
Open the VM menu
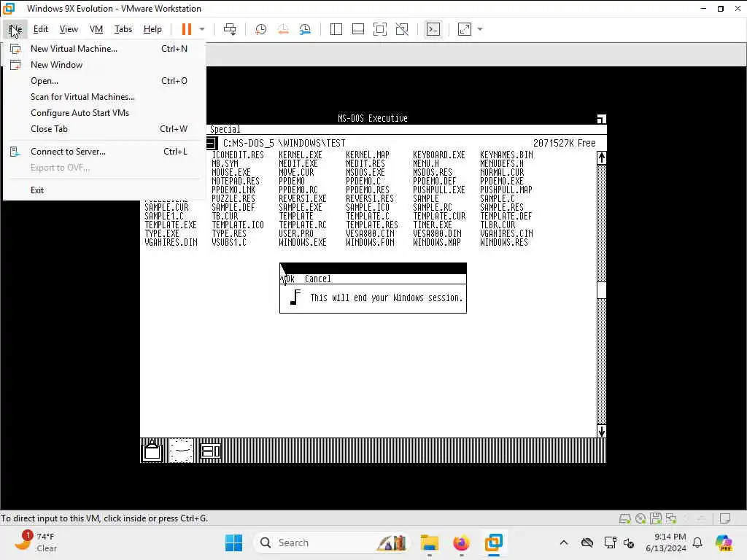click(x=96, y=29)
